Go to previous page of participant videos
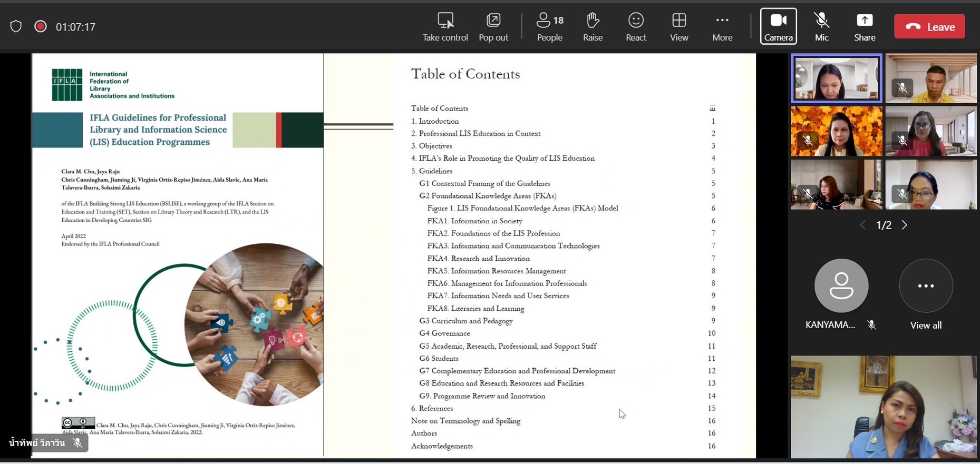This screenshot has width=980, height=464. click(x=863, y=225)
